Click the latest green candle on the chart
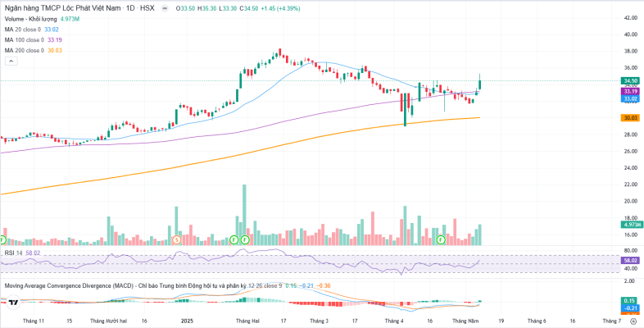 (x=479, y=85)
